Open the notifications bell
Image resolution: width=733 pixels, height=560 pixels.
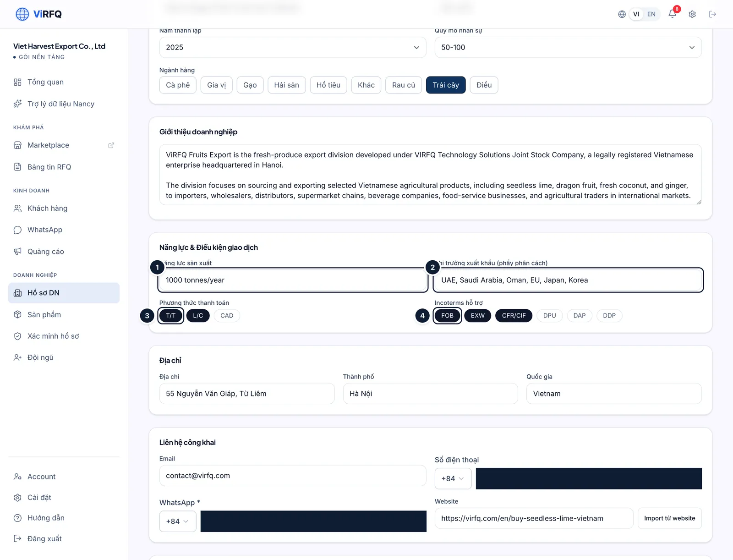coord(672,14)
